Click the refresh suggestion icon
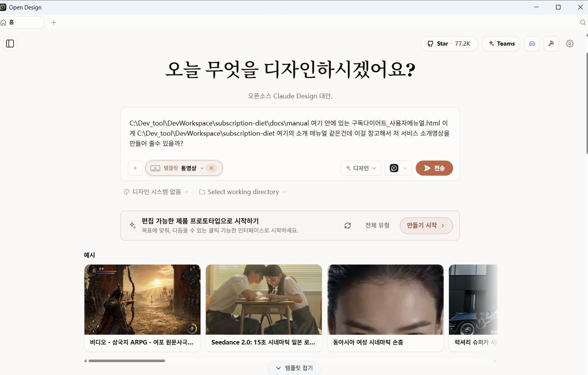This screenshot has width=588, height=375. 348,225
